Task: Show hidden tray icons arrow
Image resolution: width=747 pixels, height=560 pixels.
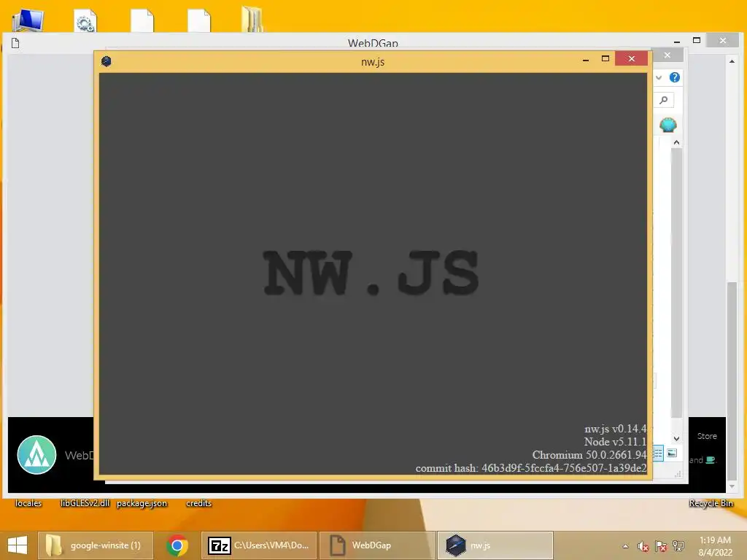Action: (625, 546)
